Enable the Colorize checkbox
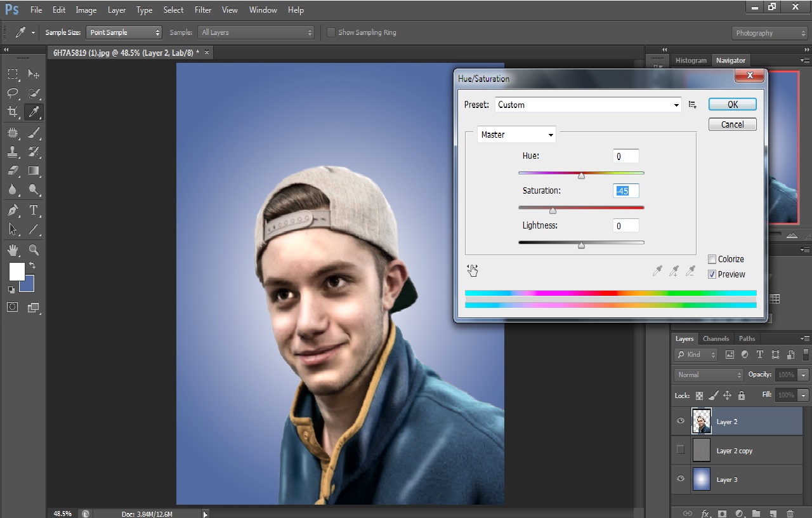Viewport: 812px width, 518px height. (x=712, y=259)
